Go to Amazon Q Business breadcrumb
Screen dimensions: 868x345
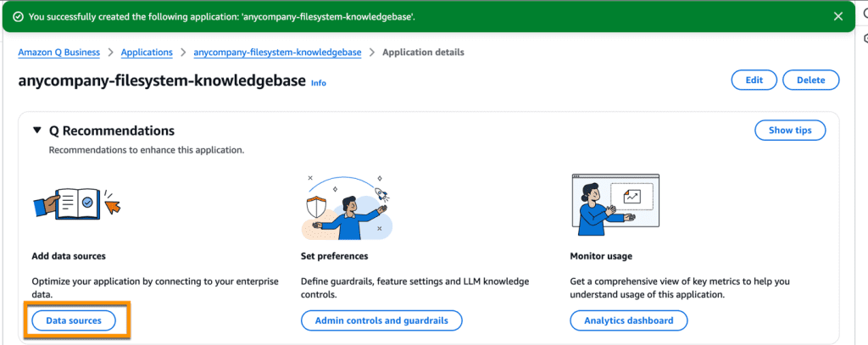tap(59, 53)
